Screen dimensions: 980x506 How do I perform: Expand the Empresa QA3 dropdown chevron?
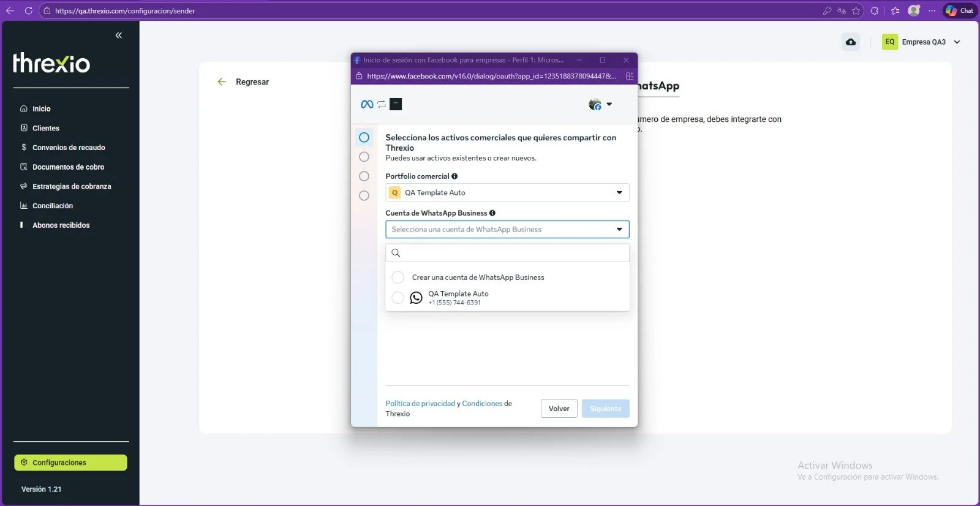957,42
